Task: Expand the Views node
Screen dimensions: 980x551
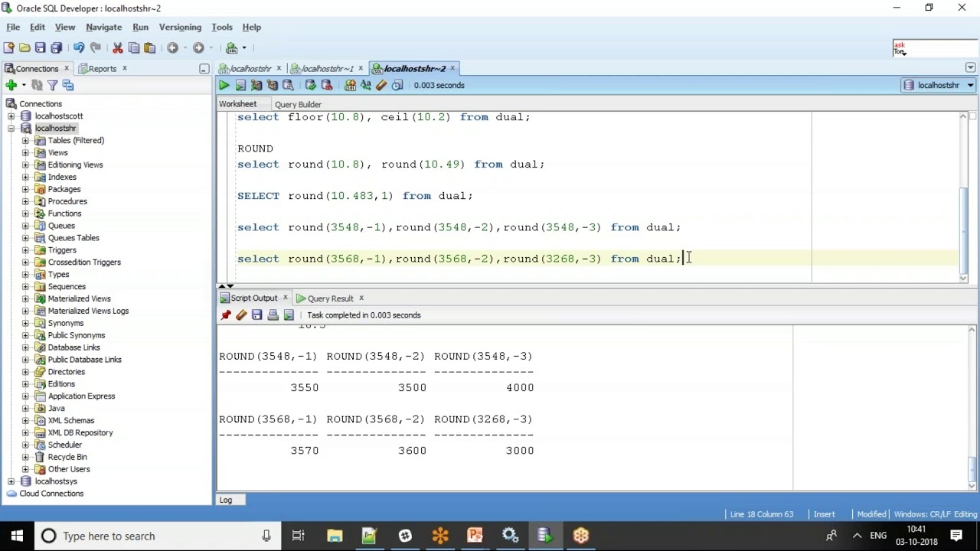Action: (25, 153)
